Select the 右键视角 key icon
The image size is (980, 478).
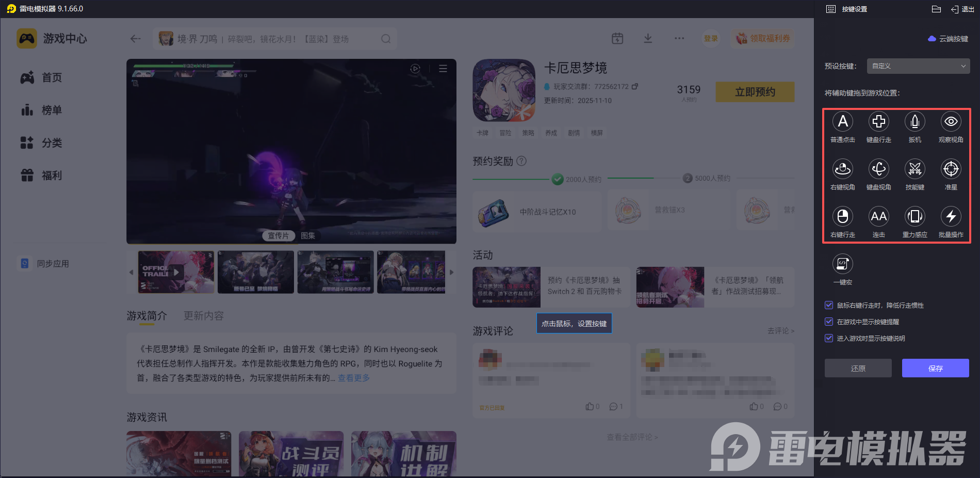[x=843, y=169]
